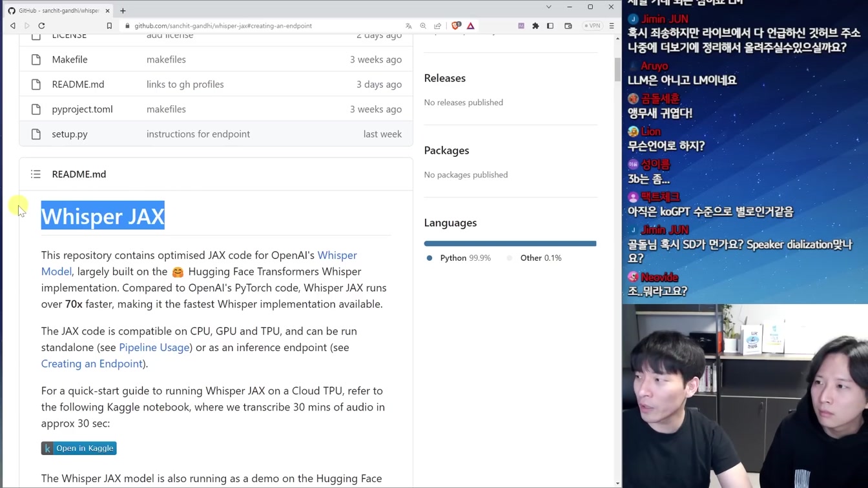
Task: Click 'No packages published' text
Action: pos(466,175)
